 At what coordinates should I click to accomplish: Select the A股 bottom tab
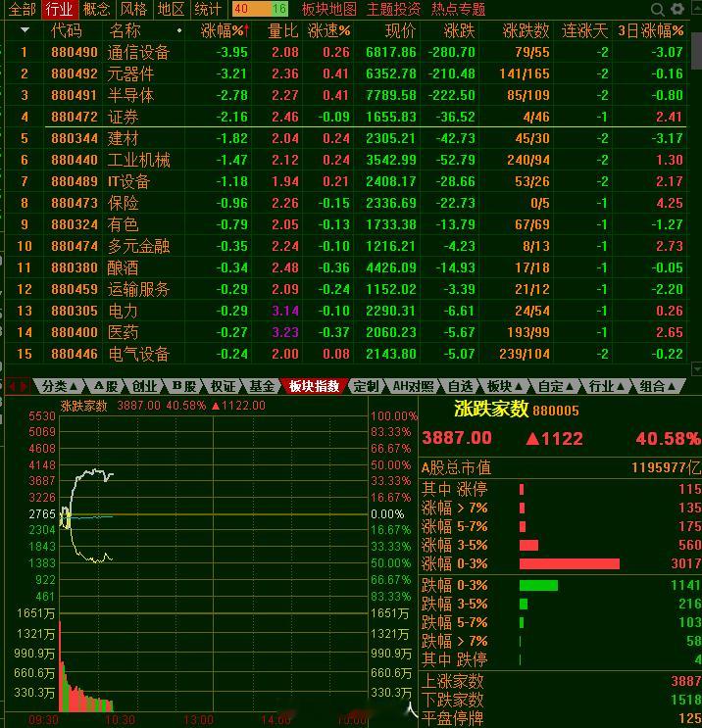[106, 386]
